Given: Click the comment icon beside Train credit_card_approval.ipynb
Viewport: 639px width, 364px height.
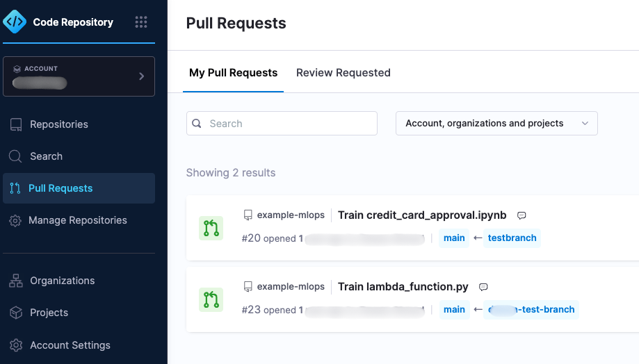Looking at the screenshot, I should click(x=521, y=215).
